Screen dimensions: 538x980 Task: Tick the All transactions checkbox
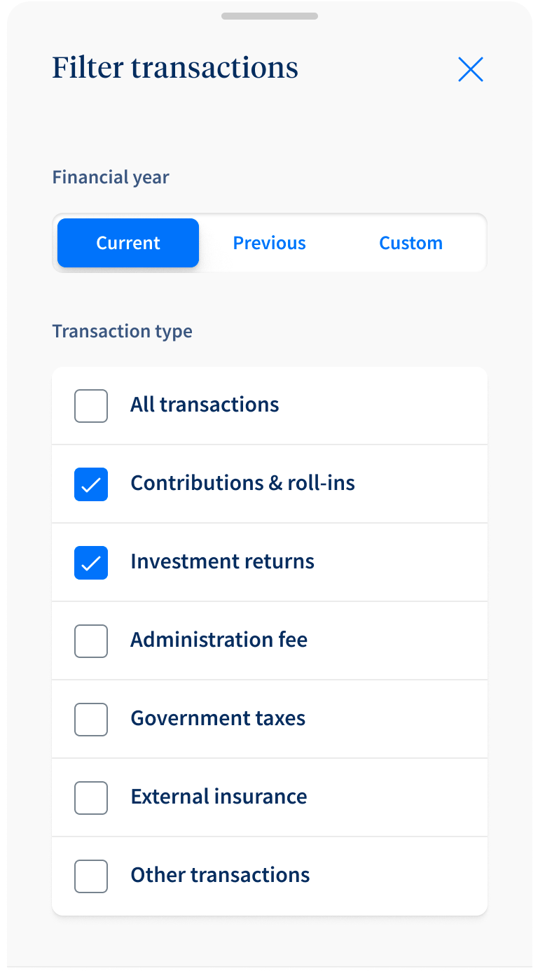coord(91,406)
